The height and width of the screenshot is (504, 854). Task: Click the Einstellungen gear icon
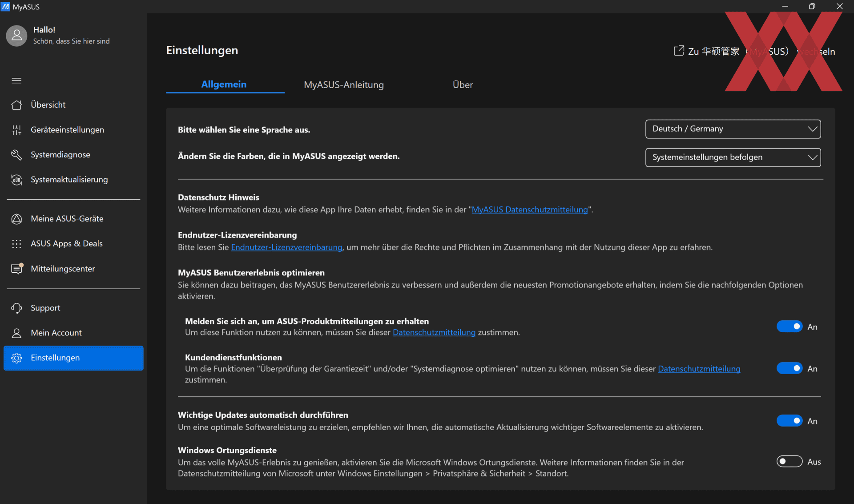click(16, 358)
